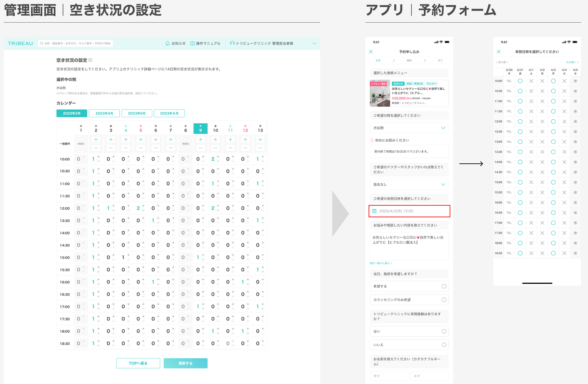Switch to the 2023年4月 calendar tab
Image resolution: width=588 pixels, height=384 pixels.
click(104, 113)
